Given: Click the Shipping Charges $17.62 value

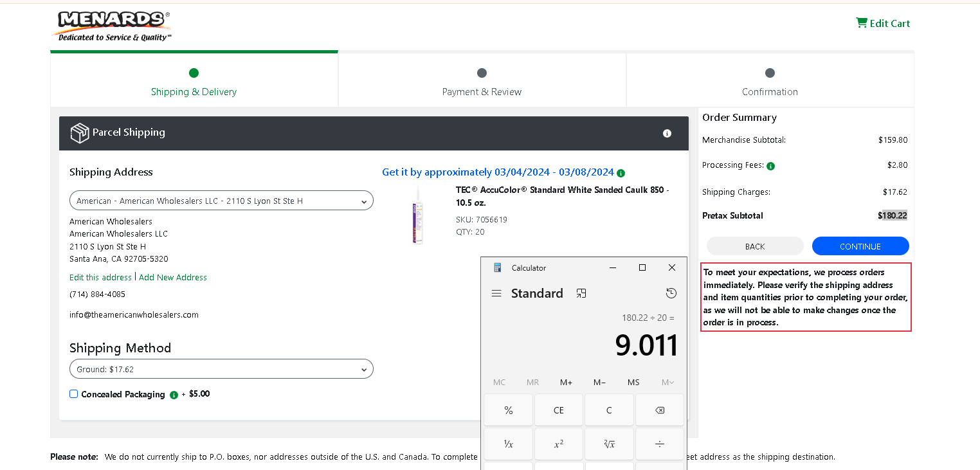Looking at the screenshot, I should point(895,192).
